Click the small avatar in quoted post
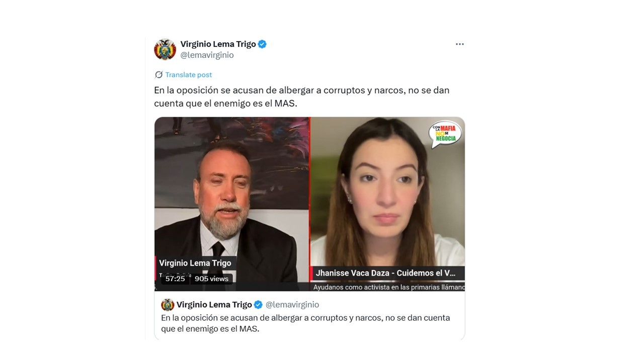644x362 pixels. [x=168, y=305]
